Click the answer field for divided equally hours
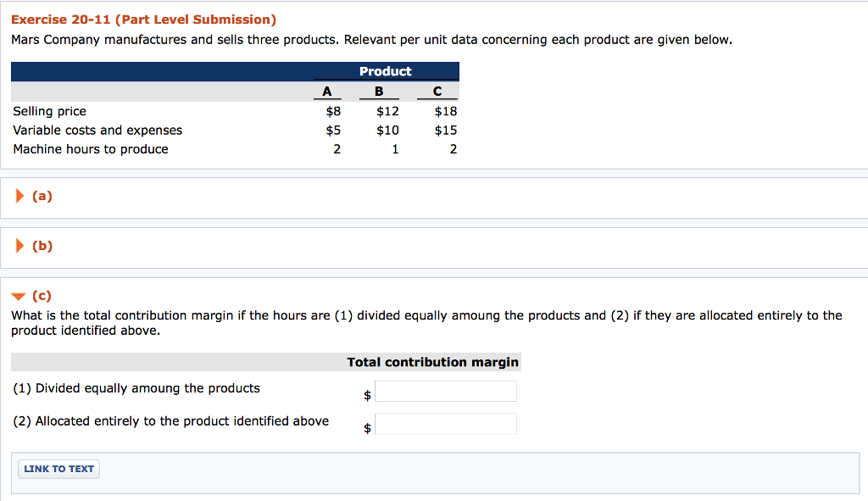 (x=446, y=391)
